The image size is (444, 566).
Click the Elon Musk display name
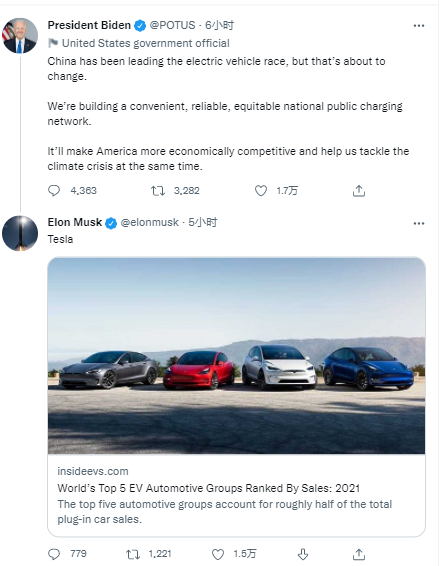75,222
